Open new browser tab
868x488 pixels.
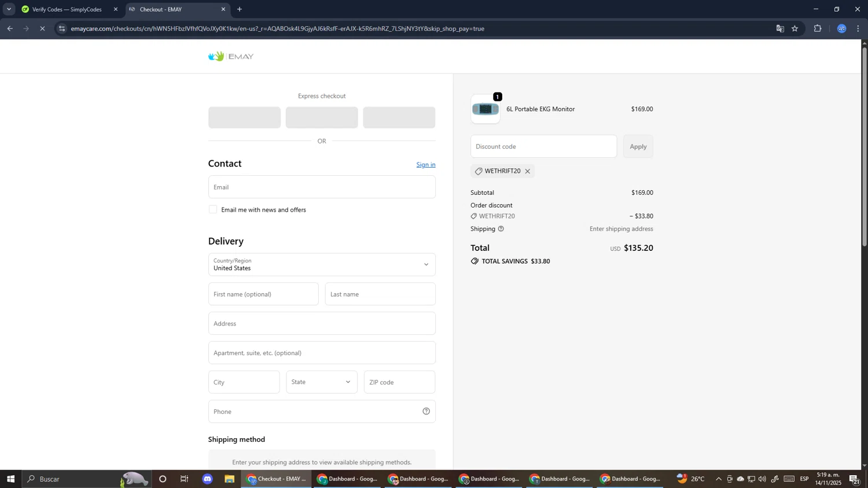click(x=240, y=9)
